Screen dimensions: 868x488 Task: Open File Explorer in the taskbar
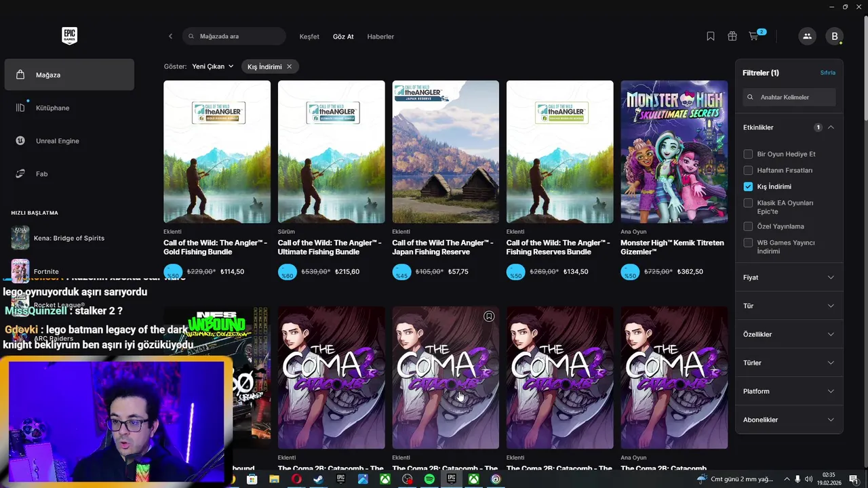coord(274,479)
